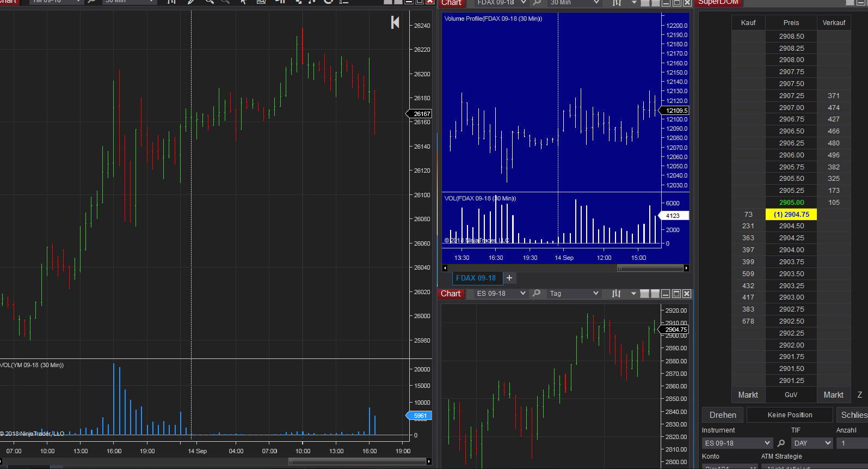868x469 pixels.
Task: Click the 5961 volume marker on YM chart
Action: (420, 416)
